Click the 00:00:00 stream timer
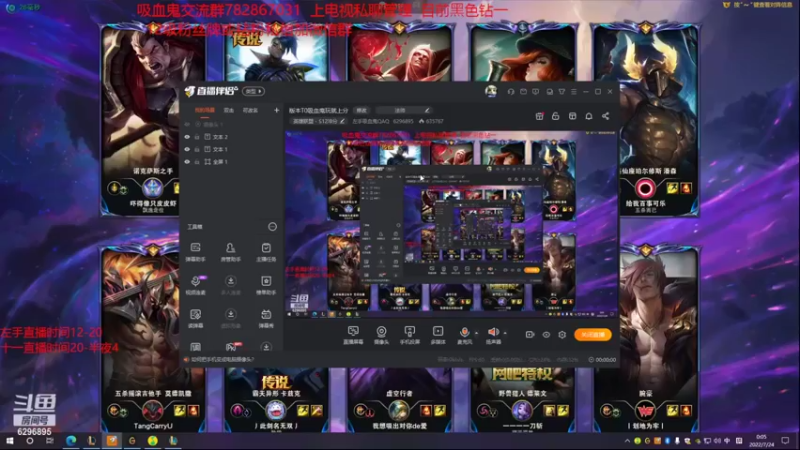This screenshot has width=800, height=450. tap(602, 360)
